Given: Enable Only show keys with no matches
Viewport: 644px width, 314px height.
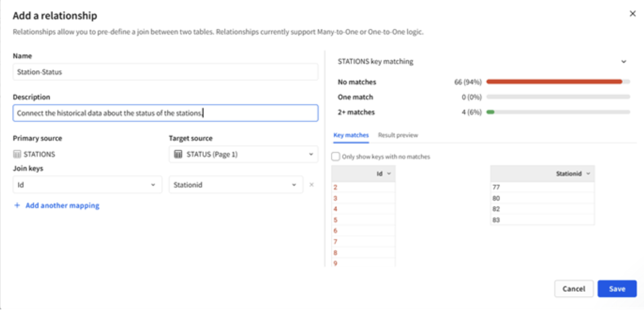Looking at the screenshot, I should coord(335,156).
